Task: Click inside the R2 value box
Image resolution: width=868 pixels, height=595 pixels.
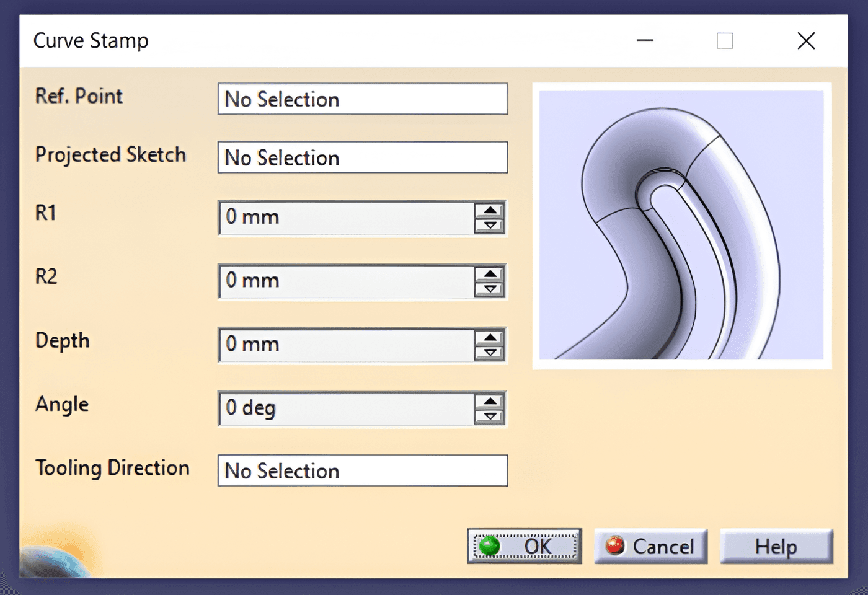Action: tap(347, 281)
